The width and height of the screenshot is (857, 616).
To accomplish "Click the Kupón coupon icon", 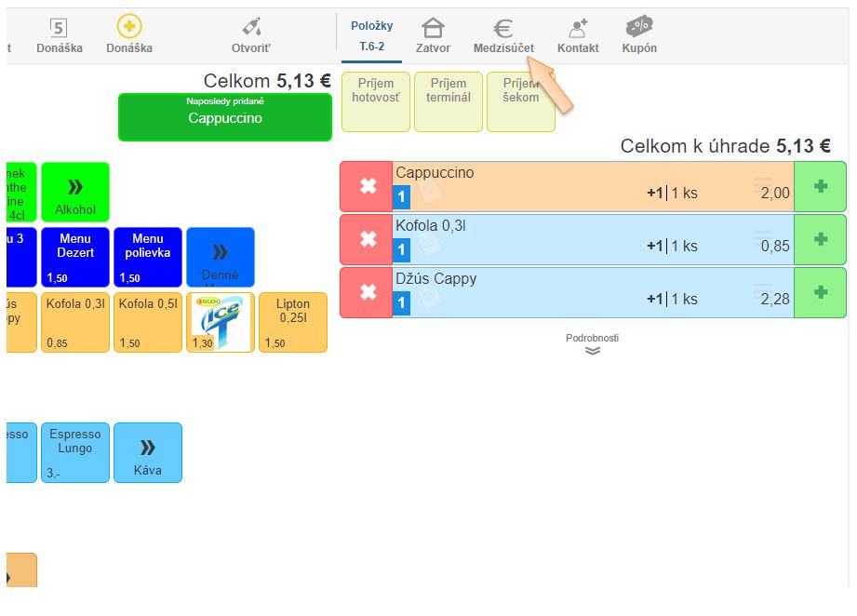I will pos(639,28).
